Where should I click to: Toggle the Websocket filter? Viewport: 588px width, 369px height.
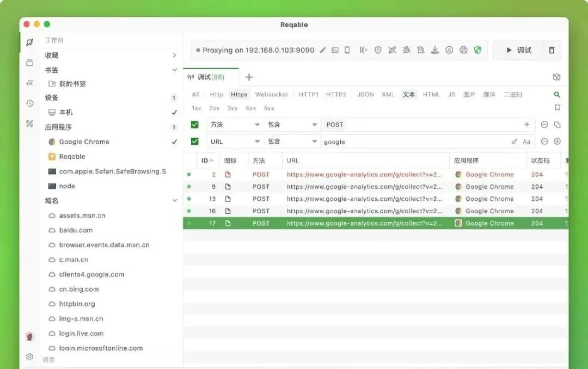click(271, 95)
